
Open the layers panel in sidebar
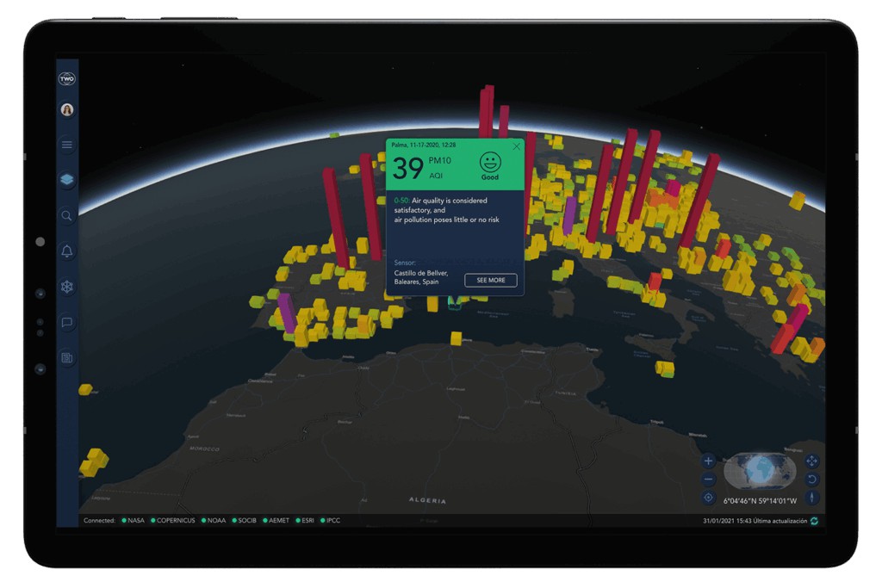[67, 180]
